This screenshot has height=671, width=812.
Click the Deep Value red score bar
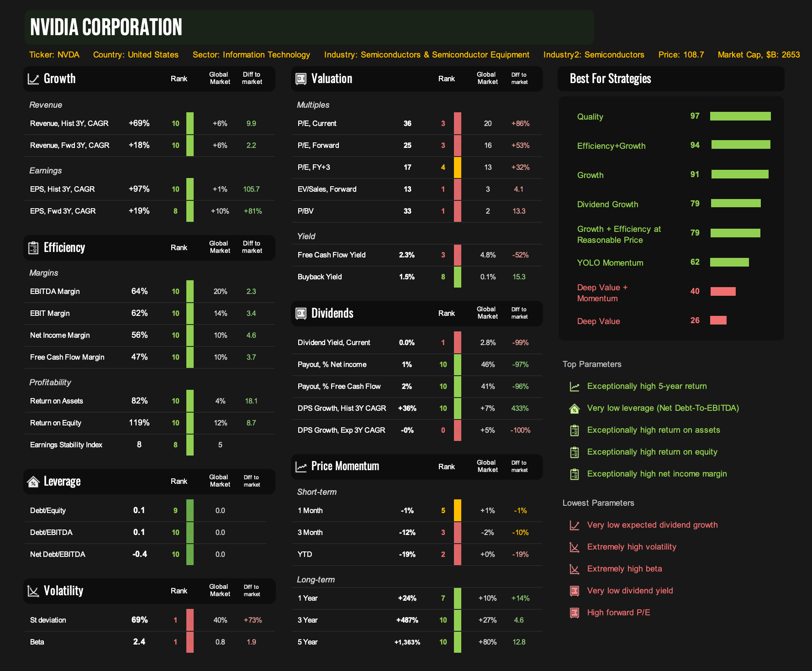(718, 320)
